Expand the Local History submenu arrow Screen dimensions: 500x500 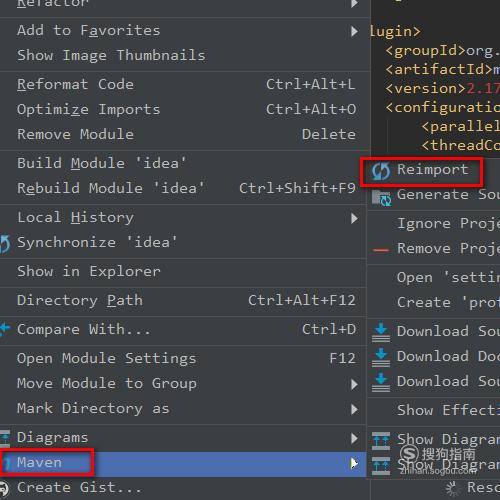(354, 218)
